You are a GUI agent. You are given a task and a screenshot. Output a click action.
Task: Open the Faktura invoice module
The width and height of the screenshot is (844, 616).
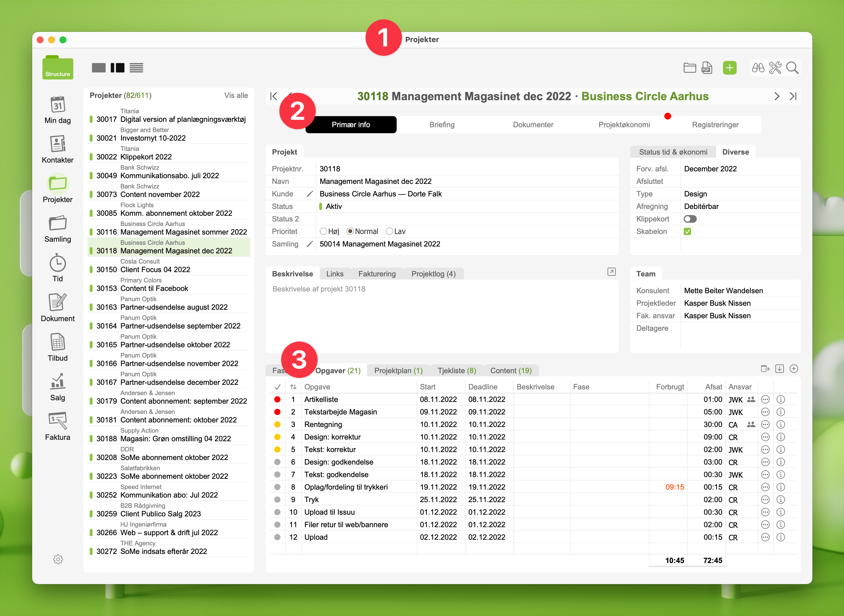click(x=58, y=421)
